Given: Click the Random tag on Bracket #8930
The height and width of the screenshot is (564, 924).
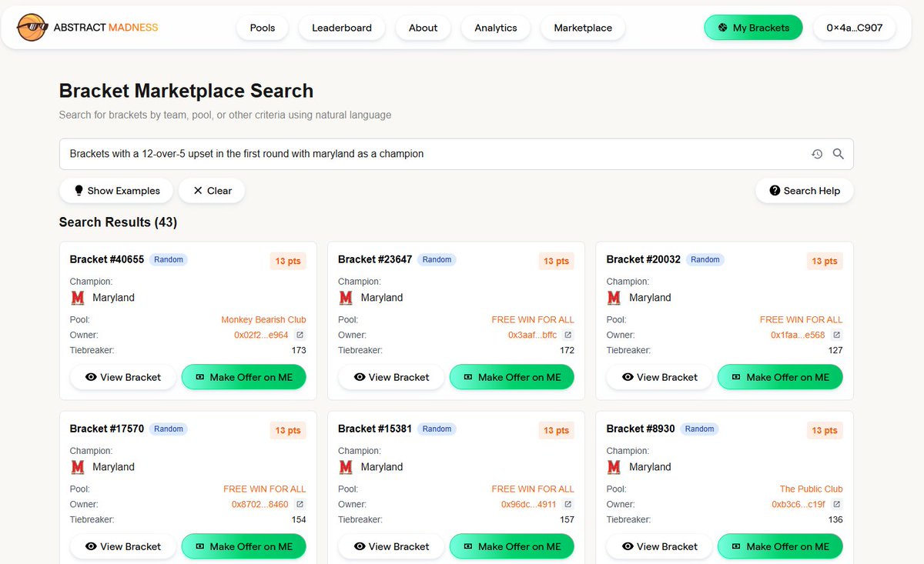Looking at the screenshot, I should coord(699,429).
